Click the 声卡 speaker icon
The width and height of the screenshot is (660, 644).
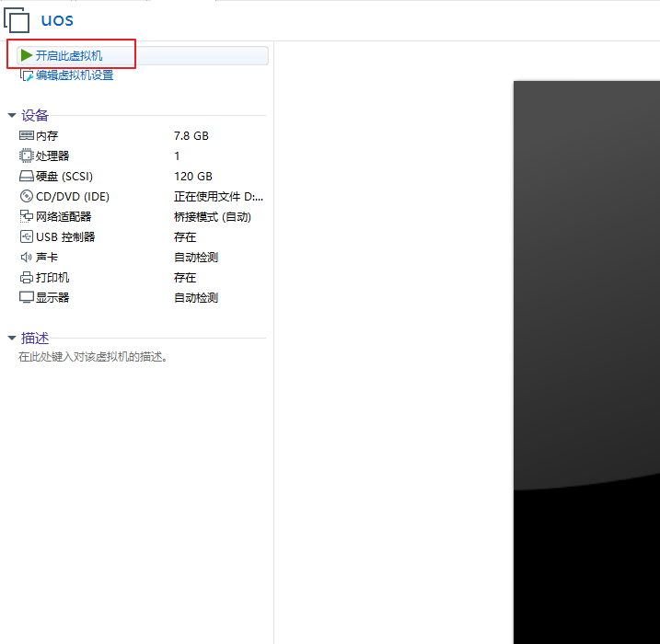(26, 257)
